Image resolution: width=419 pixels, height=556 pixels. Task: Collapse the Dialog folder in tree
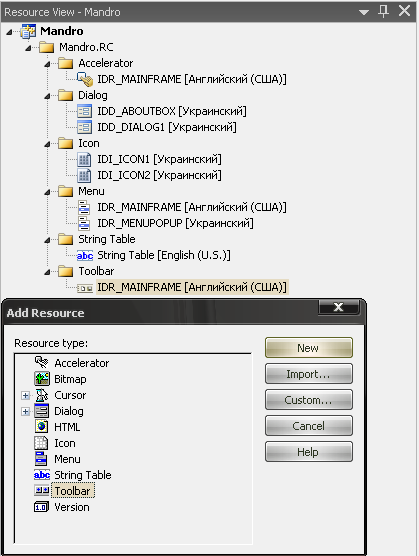point(47,96)
